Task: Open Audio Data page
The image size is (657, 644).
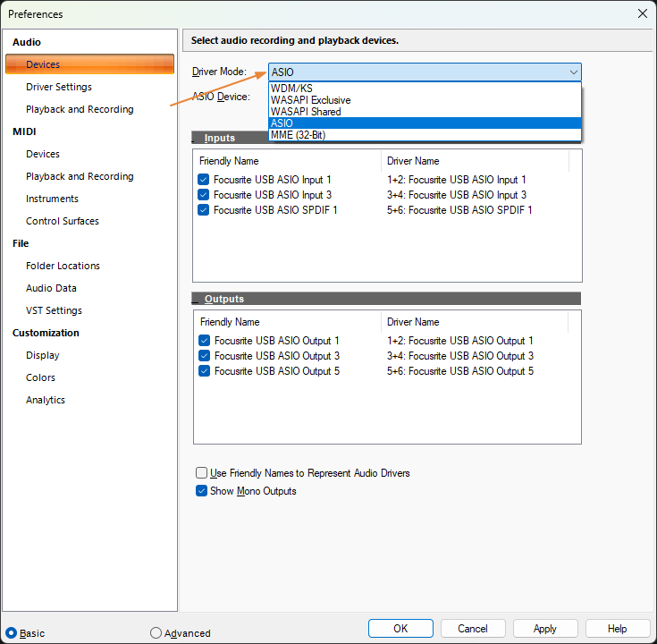Action: [51, 288]
